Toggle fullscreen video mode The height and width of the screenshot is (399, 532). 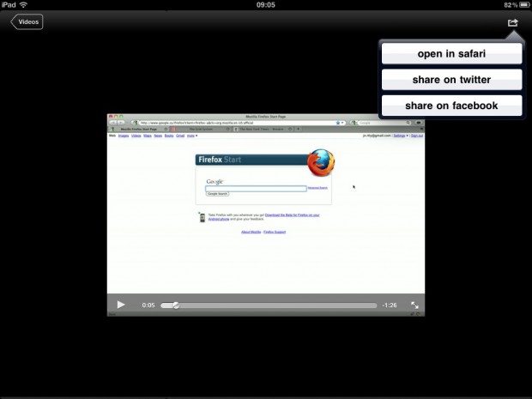tap(414, 305)
